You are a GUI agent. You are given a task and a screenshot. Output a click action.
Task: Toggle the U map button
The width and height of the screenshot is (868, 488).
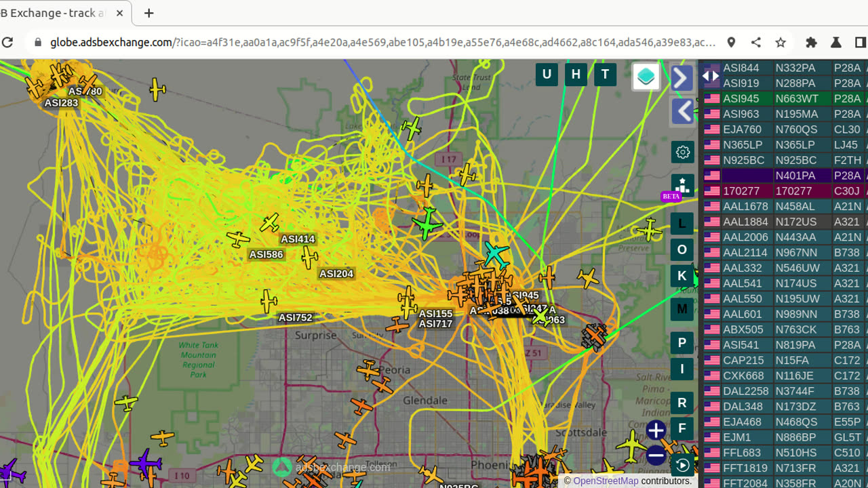[x=547, y=75]
